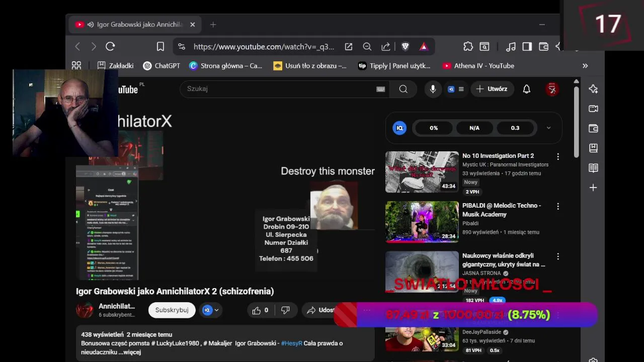Open YouTube notifications bell
The image size is (644, 362).
pos(526,89)
